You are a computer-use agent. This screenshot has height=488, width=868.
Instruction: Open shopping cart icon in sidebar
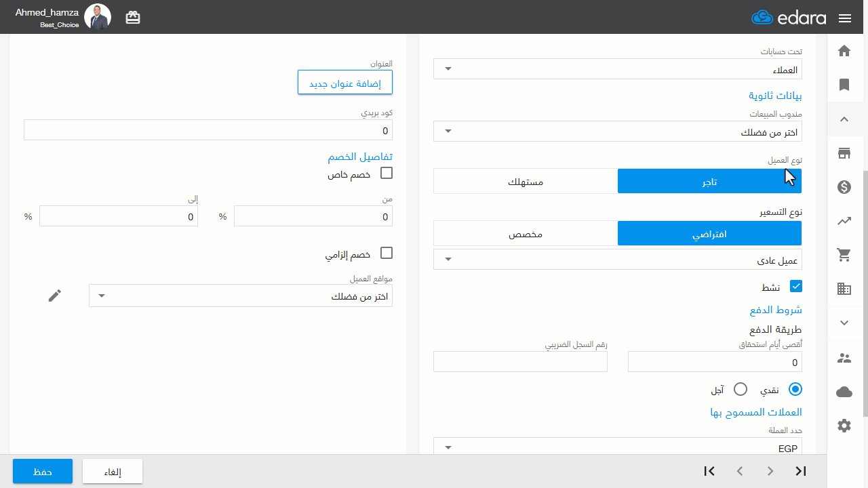pos(844,255)
